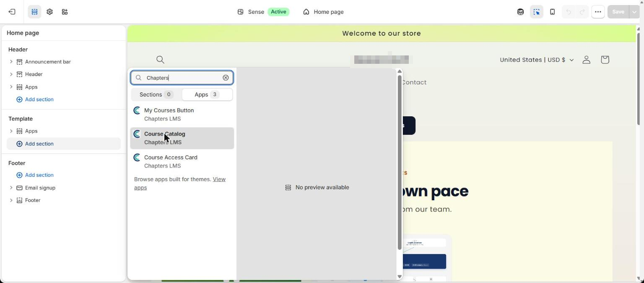
Task: Click the Contact navigation link
Action: pos(414,82)
